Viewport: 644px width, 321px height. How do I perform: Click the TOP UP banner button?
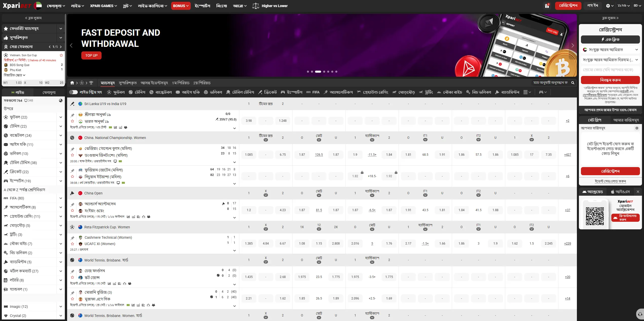[x=91, y=55]
